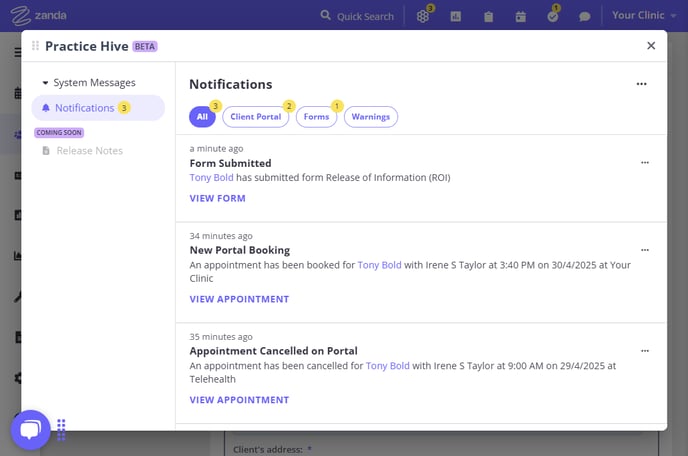Image resolution: width=688 pixels, height=456 pixels.
Task: Open the Notifications panel more options menu
Action: (x=641, y=84)
